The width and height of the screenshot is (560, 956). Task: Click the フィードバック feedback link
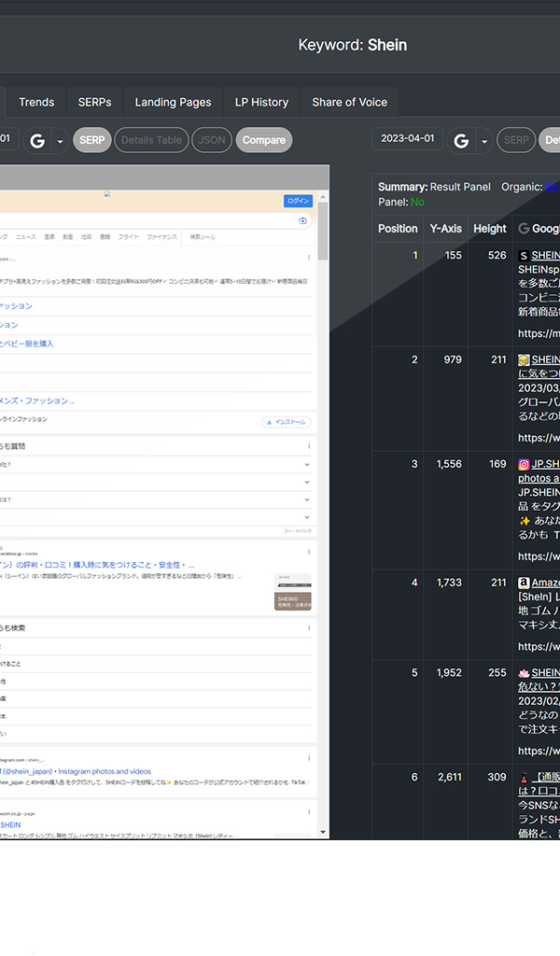pyautogui.click(x=298, y=531)
